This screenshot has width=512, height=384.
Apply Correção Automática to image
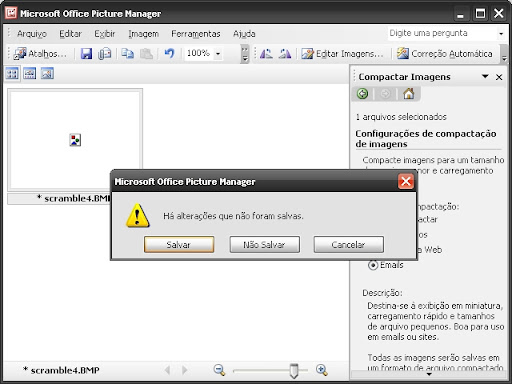444,54
